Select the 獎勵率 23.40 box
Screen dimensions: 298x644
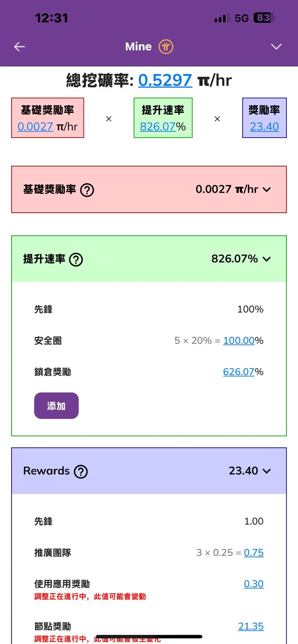[x=265, y=118]
